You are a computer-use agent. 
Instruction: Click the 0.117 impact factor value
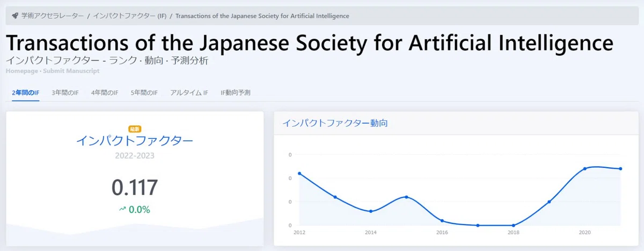[135, 188]
